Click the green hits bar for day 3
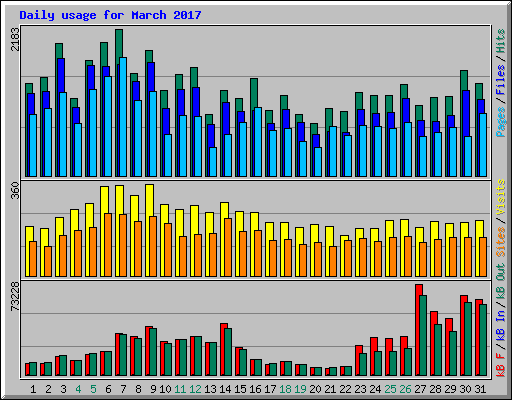This screenshot has width=512, height=400. [59, 51]
